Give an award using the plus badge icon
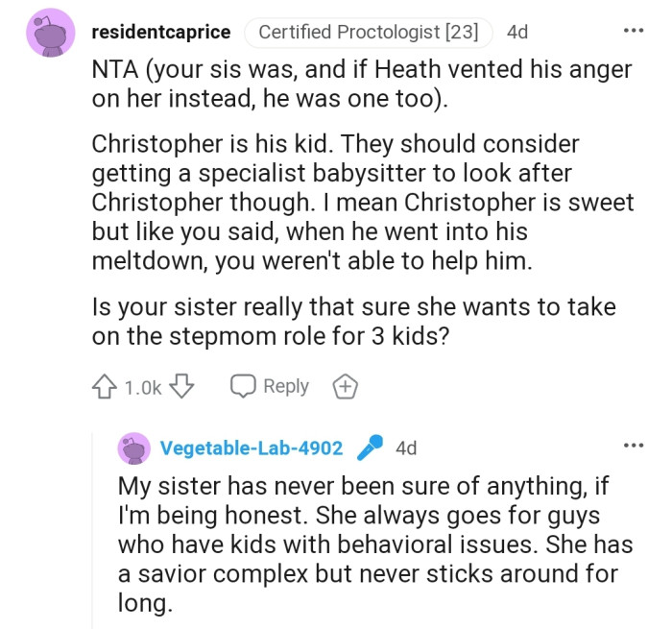Image resolution: width=672 pixels, height=629 pixels. (x=345, y=387)
